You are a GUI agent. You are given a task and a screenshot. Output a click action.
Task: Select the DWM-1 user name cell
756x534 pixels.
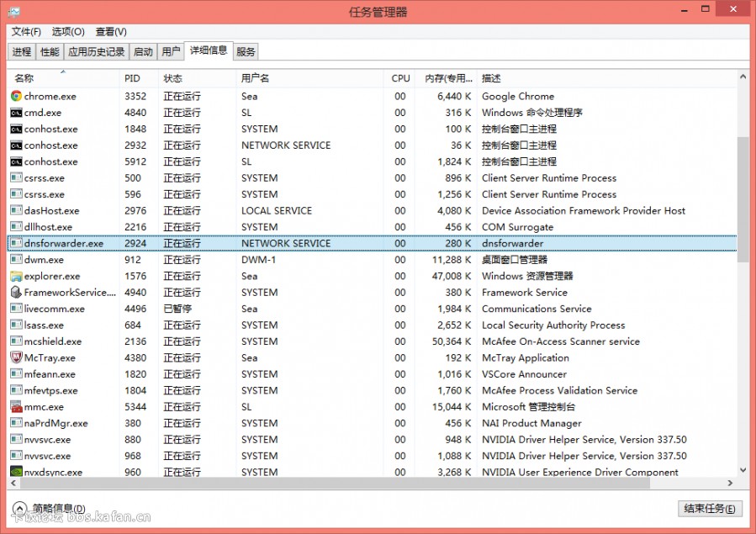point(258,260)
